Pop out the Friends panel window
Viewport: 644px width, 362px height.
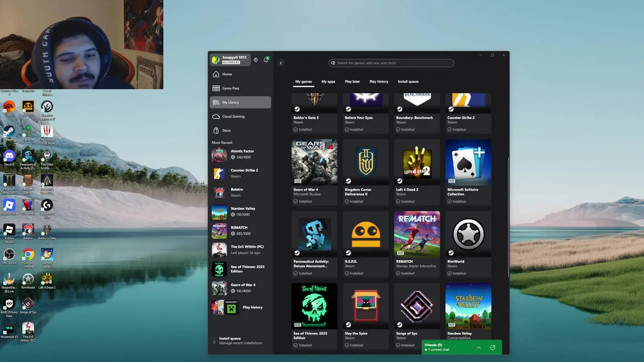click(x=493, y=347)
